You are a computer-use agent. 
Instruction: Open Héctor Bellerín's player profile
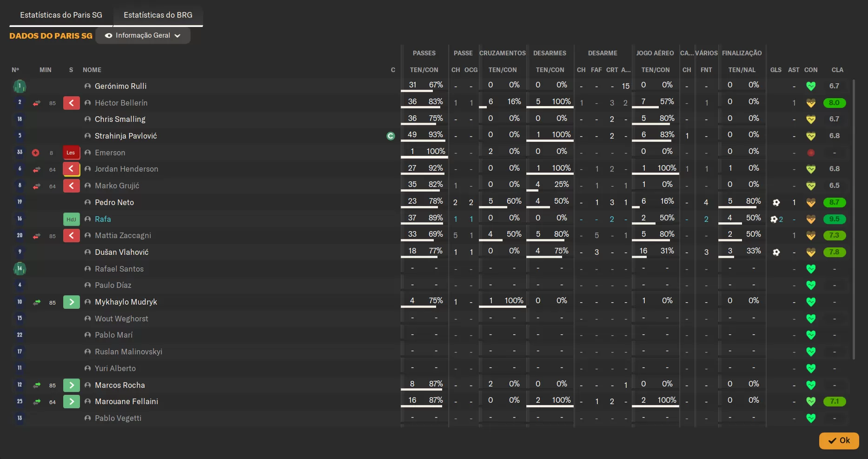coord(121,103)
